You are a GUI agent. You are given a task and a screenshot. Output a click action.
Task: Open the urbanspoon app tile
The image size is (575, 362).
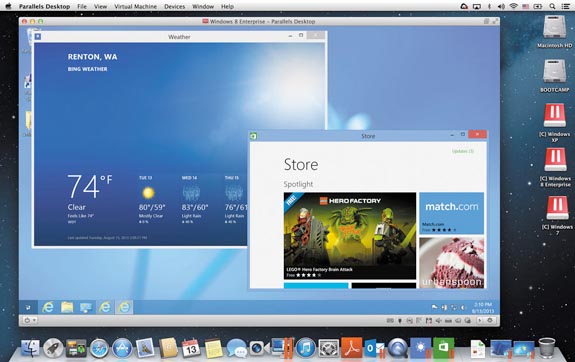(451, 263)
